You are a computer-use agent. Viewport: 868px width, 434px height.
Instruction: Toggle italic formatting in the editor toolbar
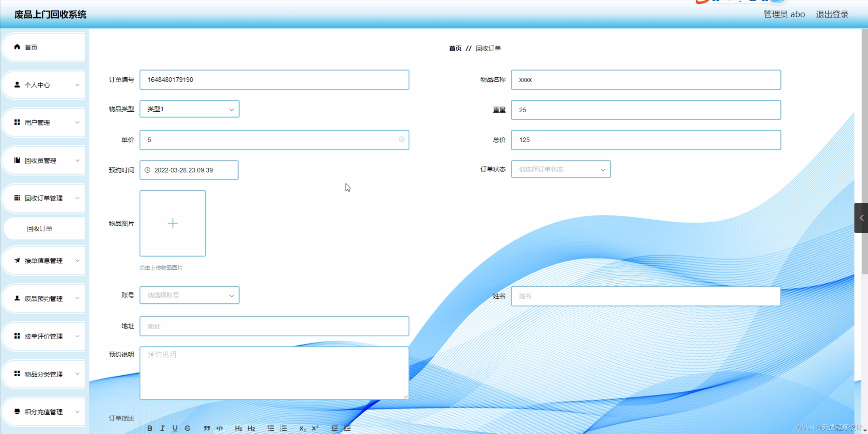pos(163,428)
